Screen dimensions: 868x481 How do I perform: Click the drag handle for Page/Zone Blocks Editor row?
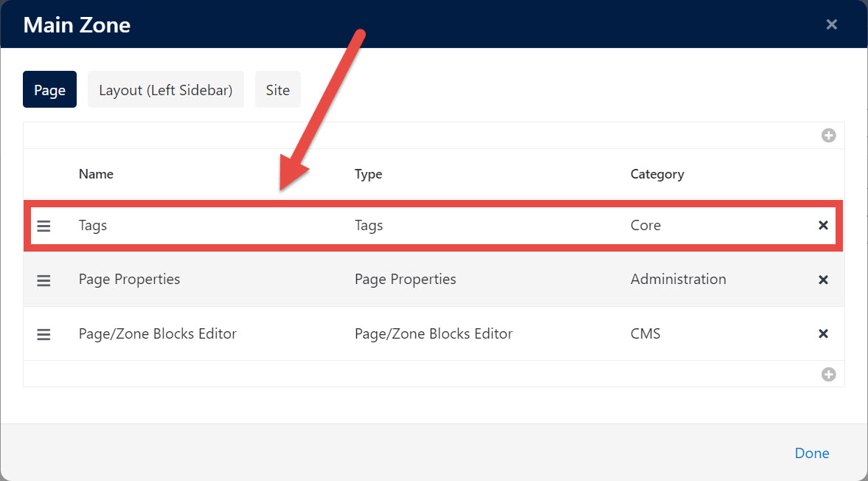pos(44,334)
